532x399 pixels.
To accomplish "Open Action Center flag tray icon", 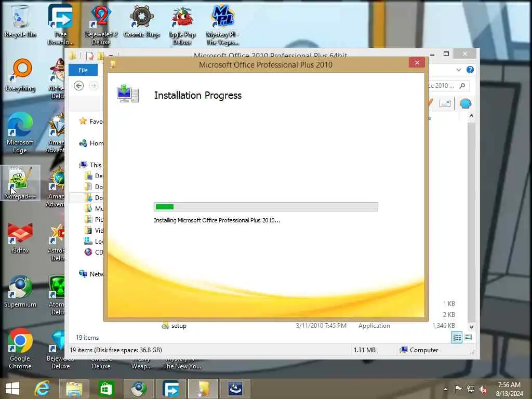I will click(458, 389).
